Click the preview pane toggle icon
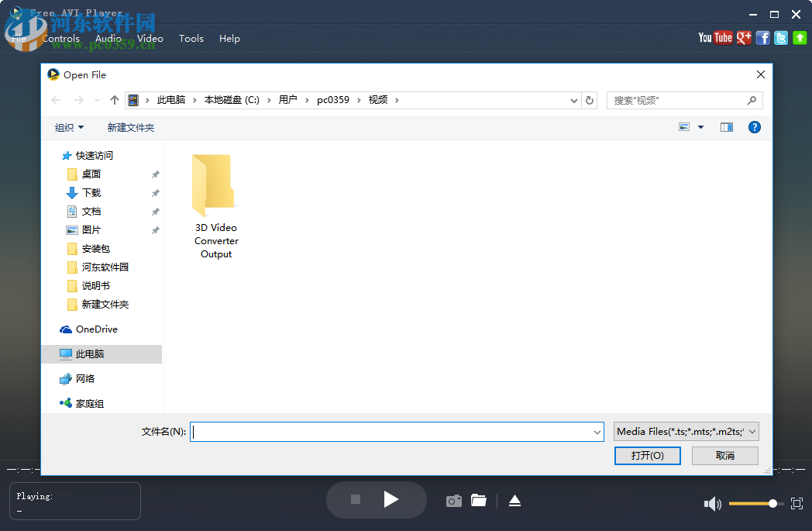 click(x=727, y=126)
